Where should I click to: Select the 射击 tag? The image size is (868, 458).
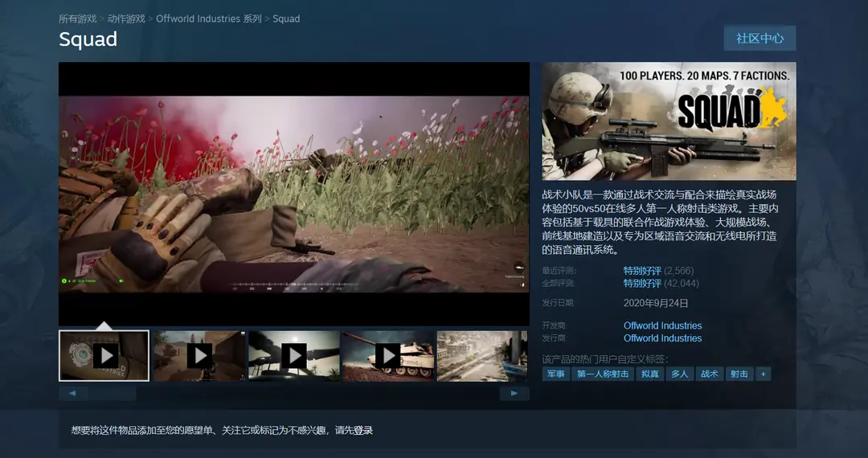click(x=739, y=374)
